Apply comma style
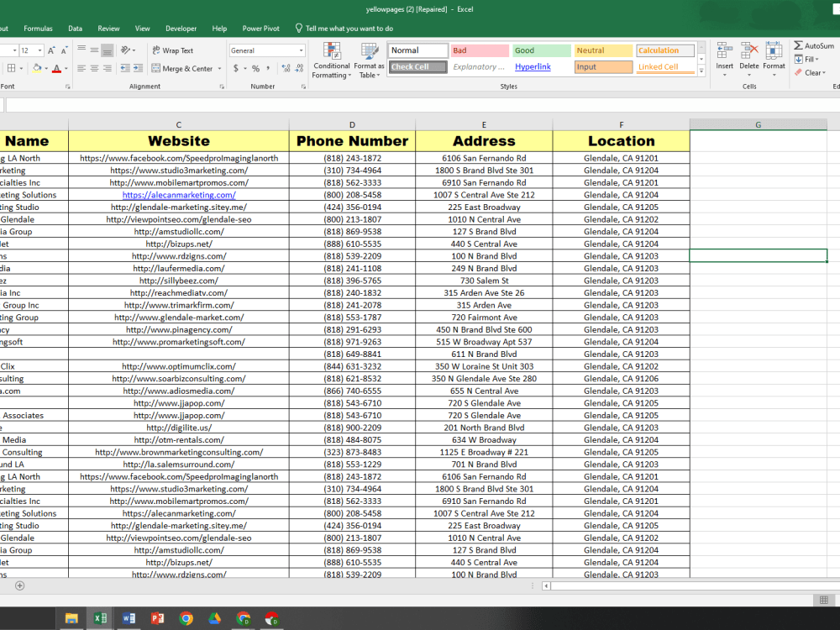Screen dimensions: 840x630 (x=268, y=69)
